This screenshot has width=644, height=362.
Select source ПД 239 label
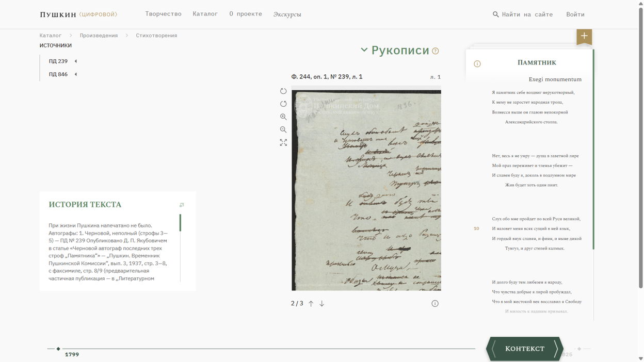pyautogui.click(x=58, y=61)
